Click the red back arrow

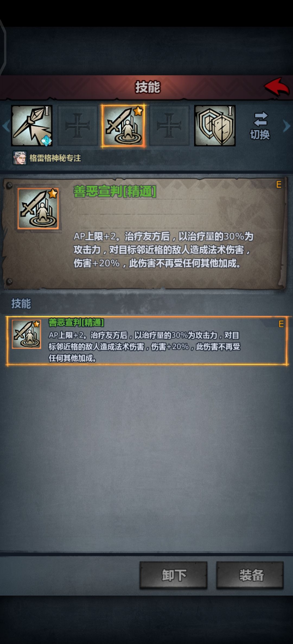click(276, 86)
